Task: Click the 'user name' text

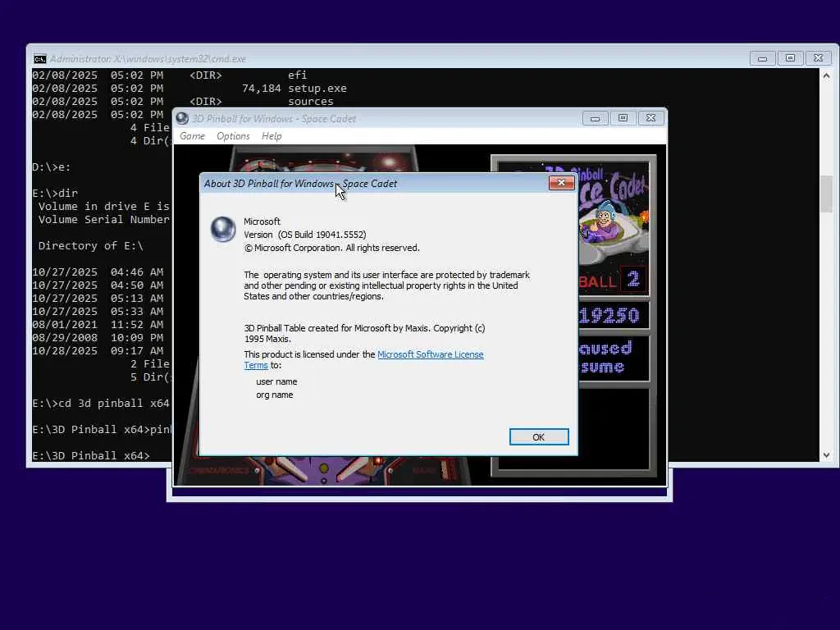Action: [x=276, y=382]
